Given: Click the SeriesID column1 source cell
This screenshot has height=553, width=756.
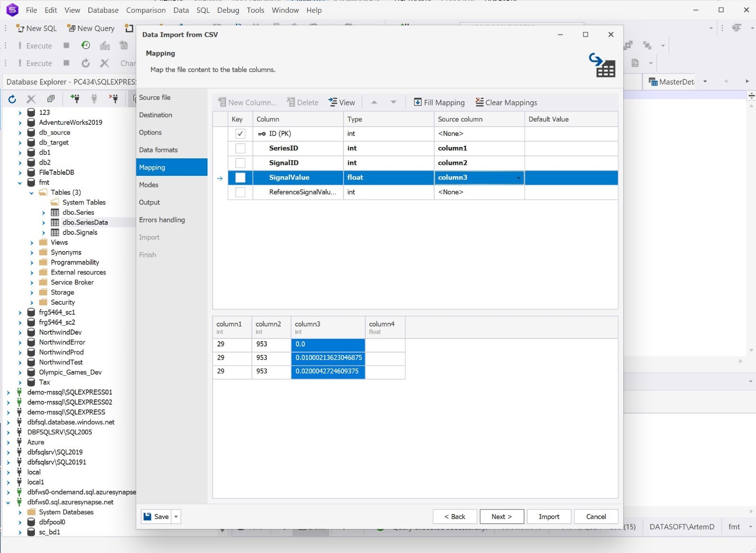Looking at the screenshot, I should 479,148.
